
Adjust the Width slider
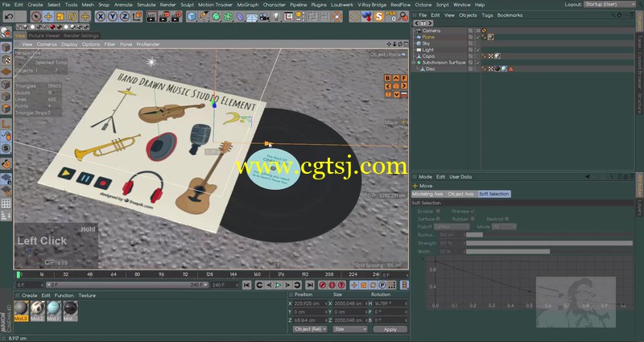(x=550, y=251)
